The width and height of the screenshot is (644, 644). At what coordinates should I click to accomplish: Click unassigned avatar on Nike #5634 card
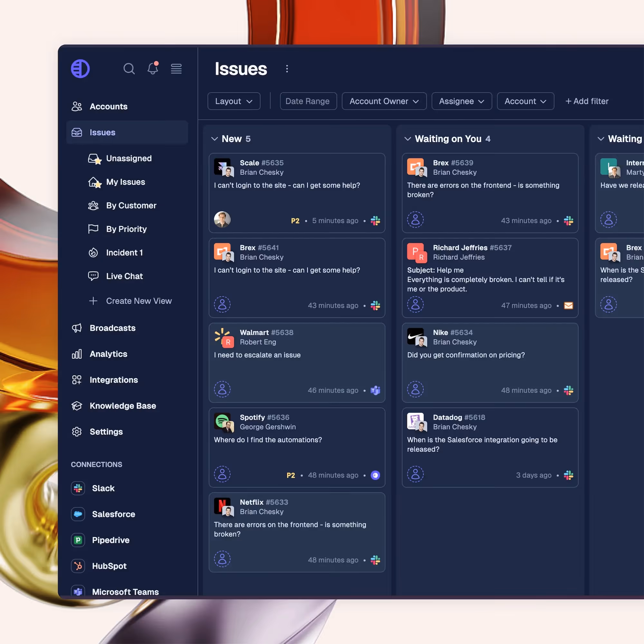(x=415, y=389)
